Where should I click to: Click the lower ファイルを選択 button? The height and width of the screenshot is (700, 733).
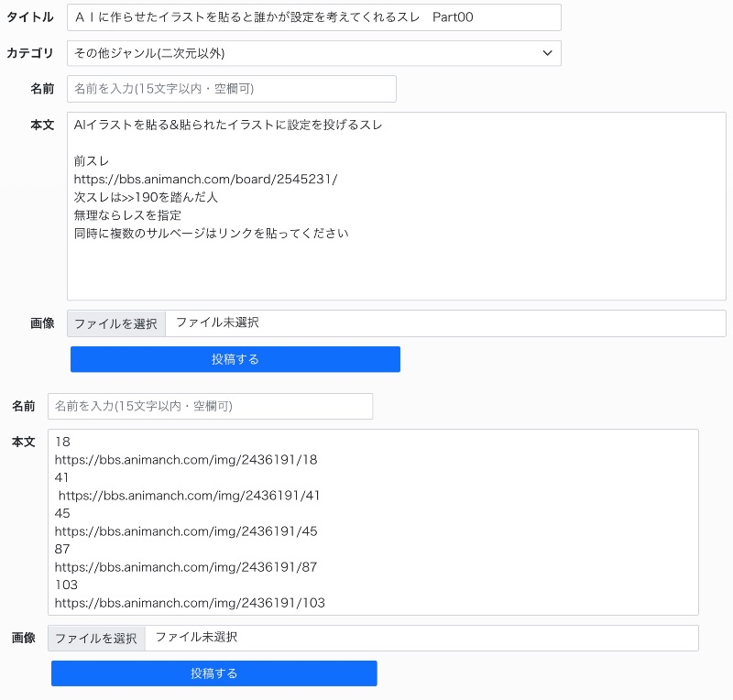(96, 639)
